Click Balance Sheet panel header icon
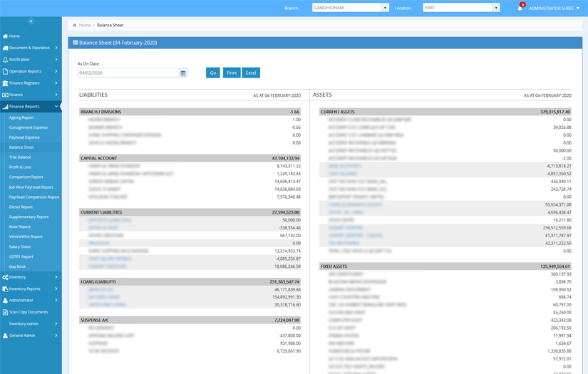This screenshot has height=374, width=588. point(76,43)
